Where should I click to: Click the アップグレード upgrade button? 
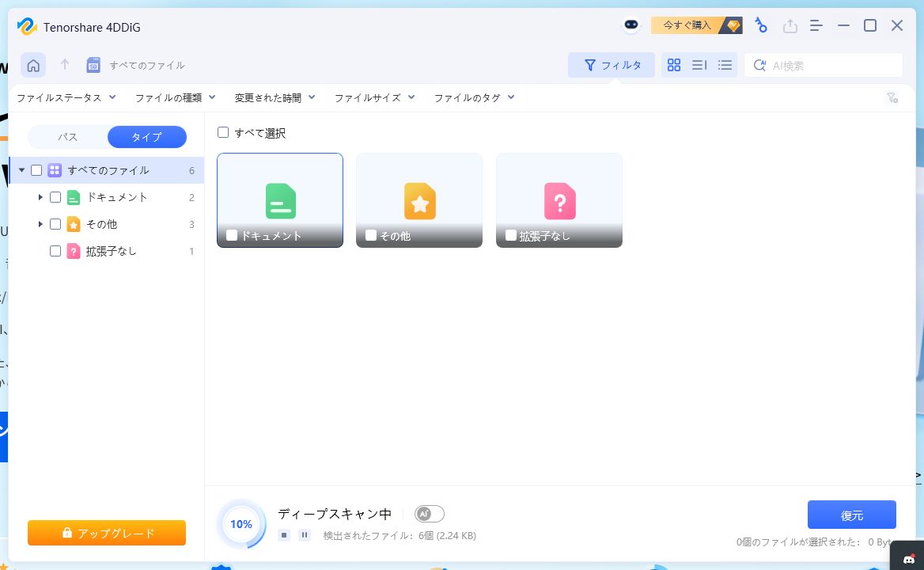click(x=107, y=533)
